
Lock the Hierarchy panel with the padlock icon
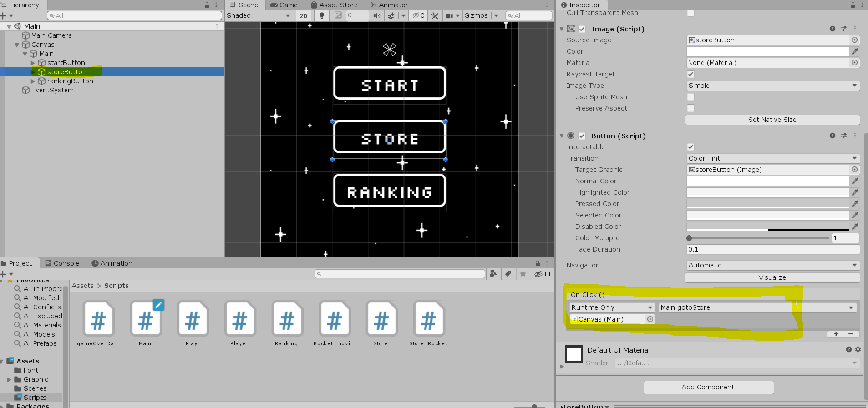207,5
